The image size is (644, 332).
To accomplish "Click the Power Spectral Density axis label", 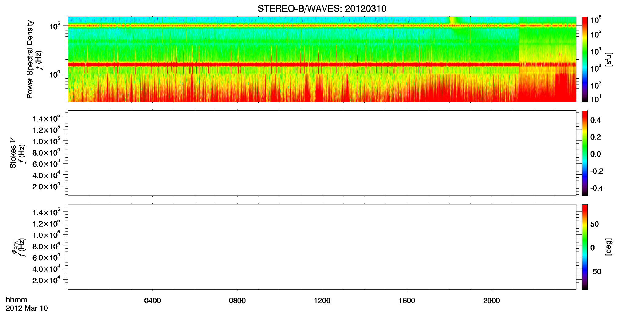I will pyautogui.click(x=30, y=59).
